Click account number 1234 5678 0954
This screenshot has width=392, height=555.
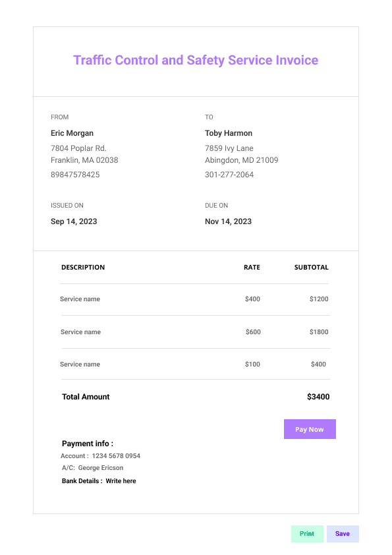coord(116,456)
